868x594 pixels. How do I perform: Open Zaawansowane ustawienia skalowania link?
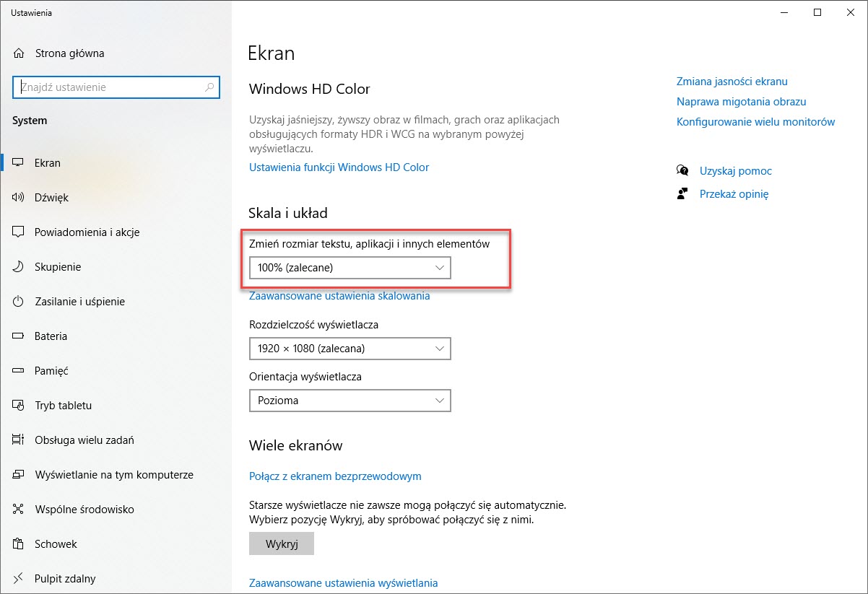339,296
